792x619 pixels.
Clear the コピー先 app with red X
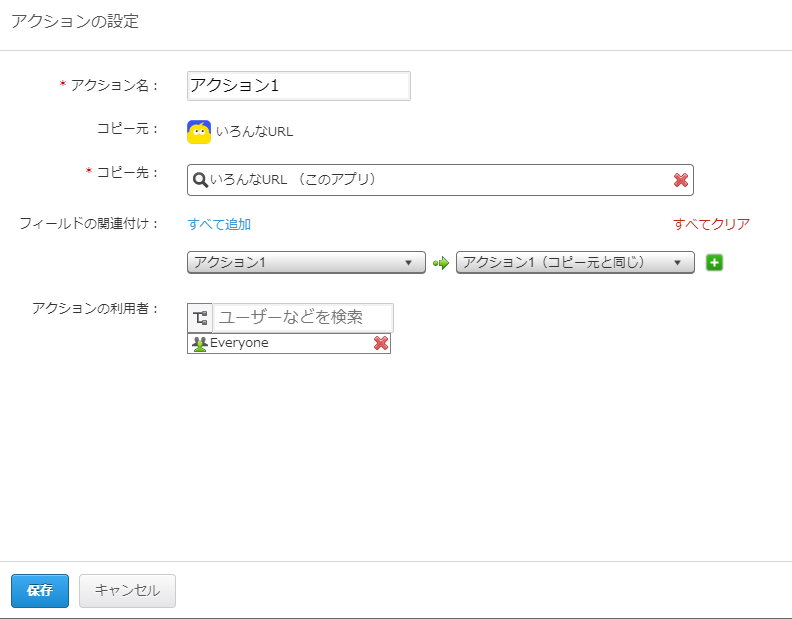pos(681,180)
